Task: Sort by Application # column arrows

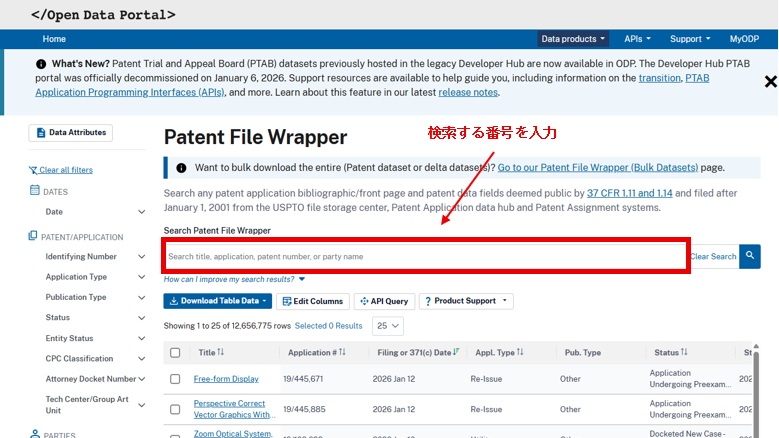Action: click(342, 352)
